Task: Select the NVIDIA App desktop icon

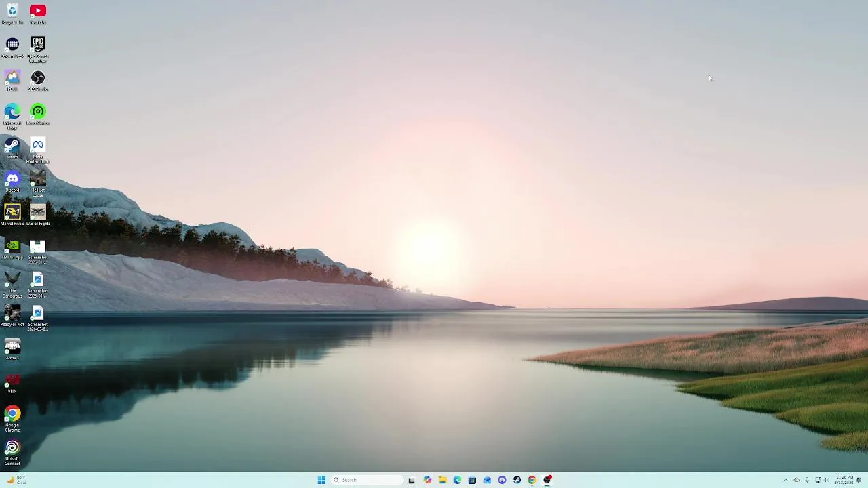Action: click(x=12, y=249)
